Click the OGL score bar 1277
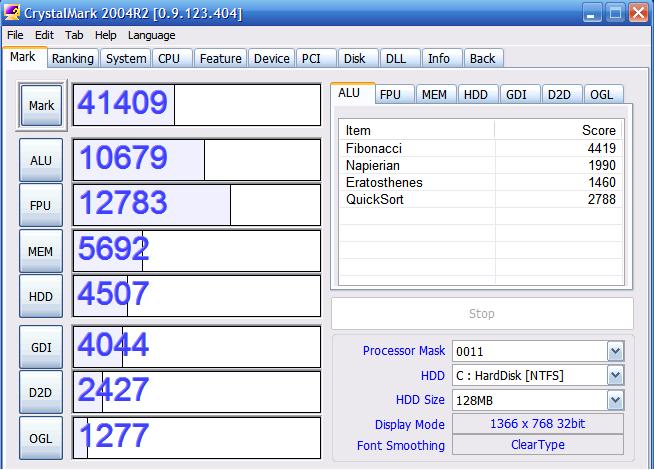Screen dimensions: 655x470 197,438
